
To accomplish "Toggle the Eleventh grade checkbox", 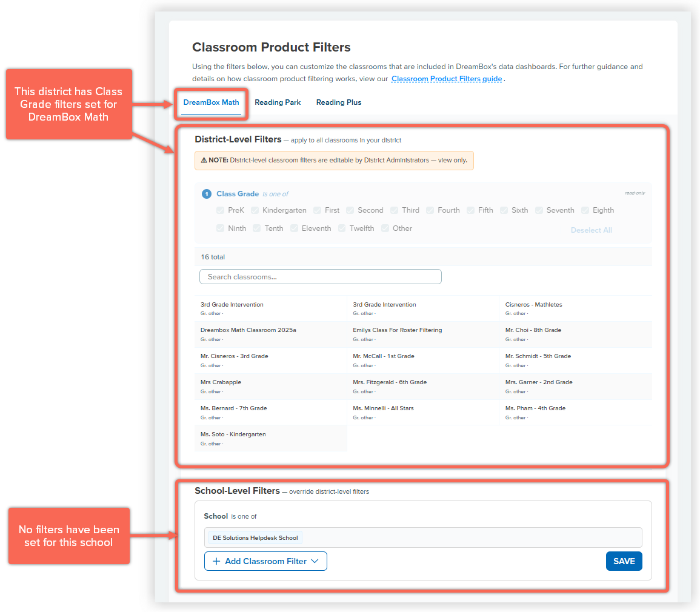I will coord(294,228).
